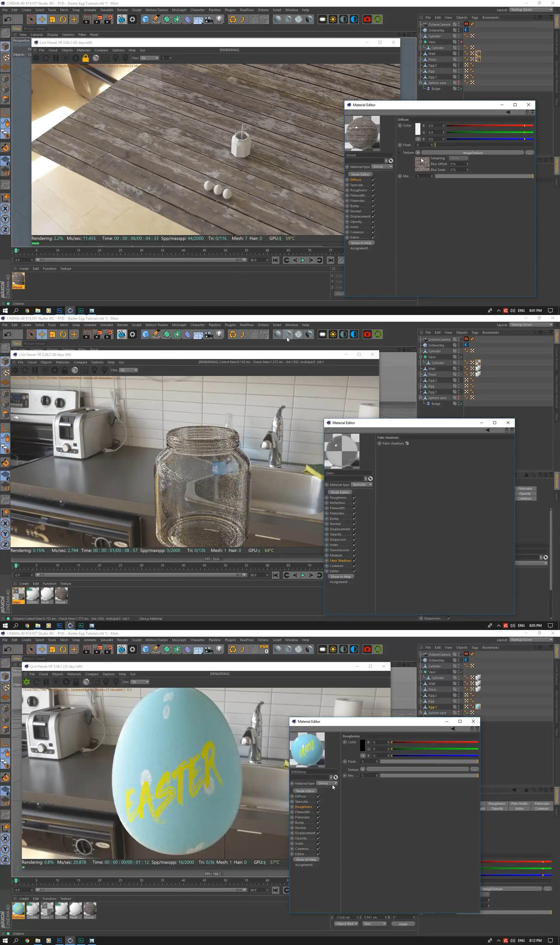The image size is (560, 945).
Task: Open the Material type Specular dropdown in the Glass Material Editor
Action: (361, 485)
